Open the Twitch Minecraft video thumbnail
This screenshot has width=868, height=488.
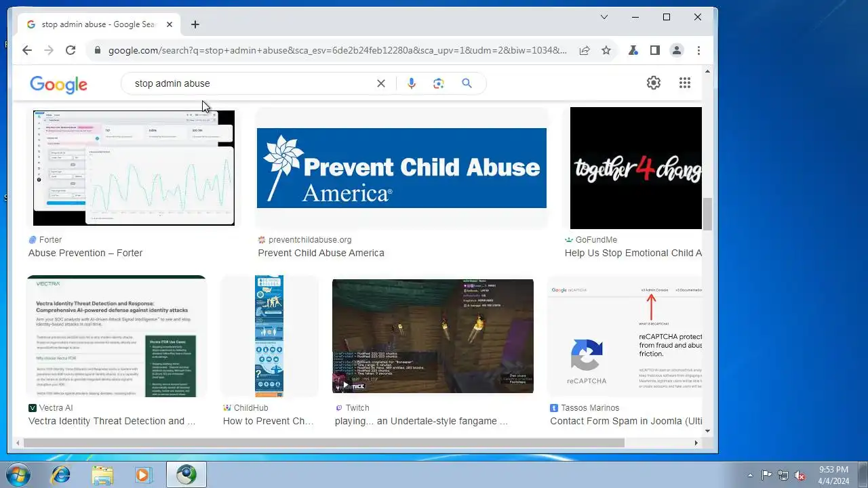tap(433, 336)
